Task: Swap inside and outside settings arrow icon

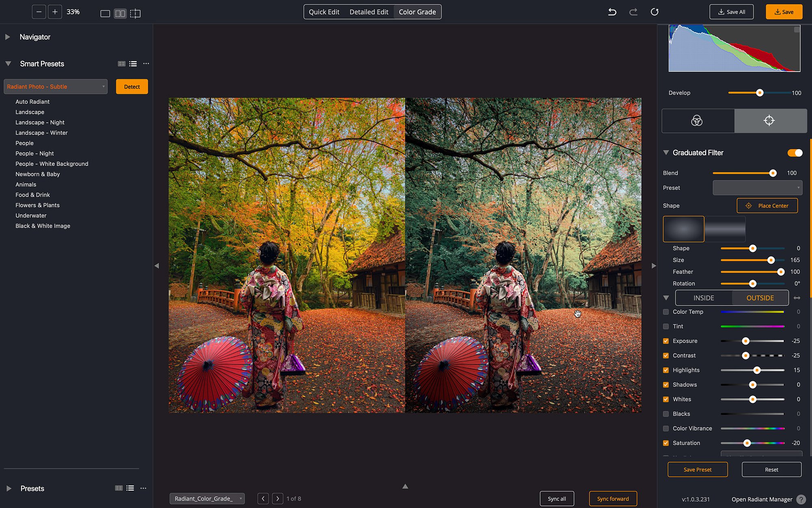Action: point(797,298)
